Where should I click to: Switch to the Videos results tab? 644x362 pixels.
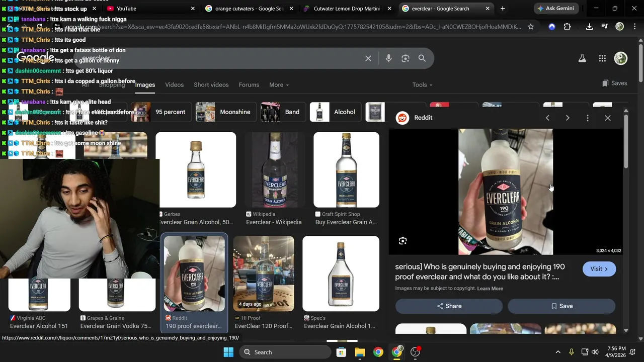tap(175, 85)
